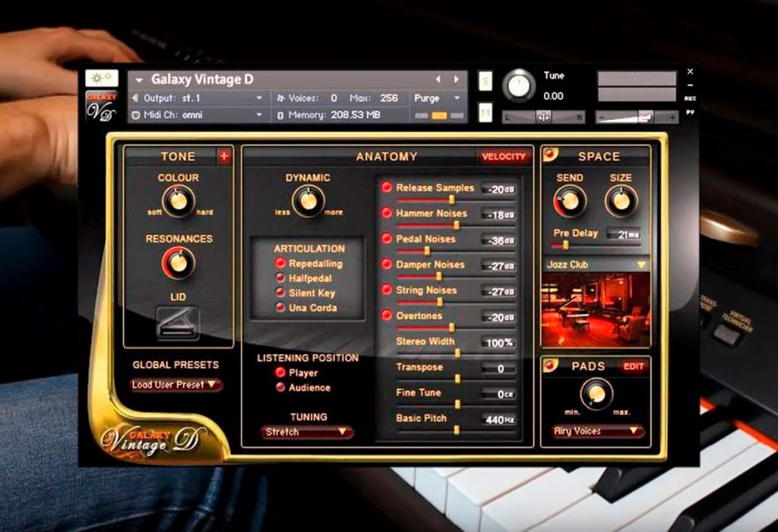Click the DYNAMIC knob between less and more
This screenshot has width=778, height=532.
point(308,201)
